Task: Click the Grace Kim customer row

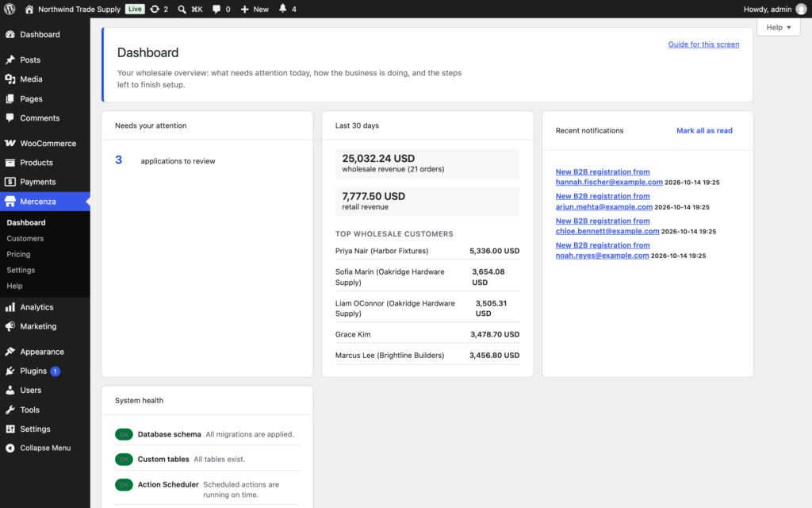Action: tap(427, 334)
